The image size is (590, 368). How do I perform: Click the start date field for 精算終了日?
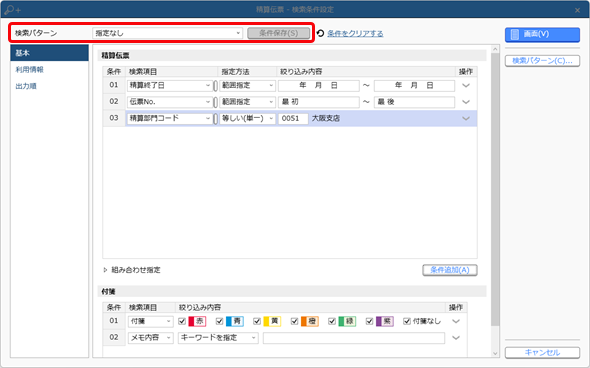pos(319,85)
